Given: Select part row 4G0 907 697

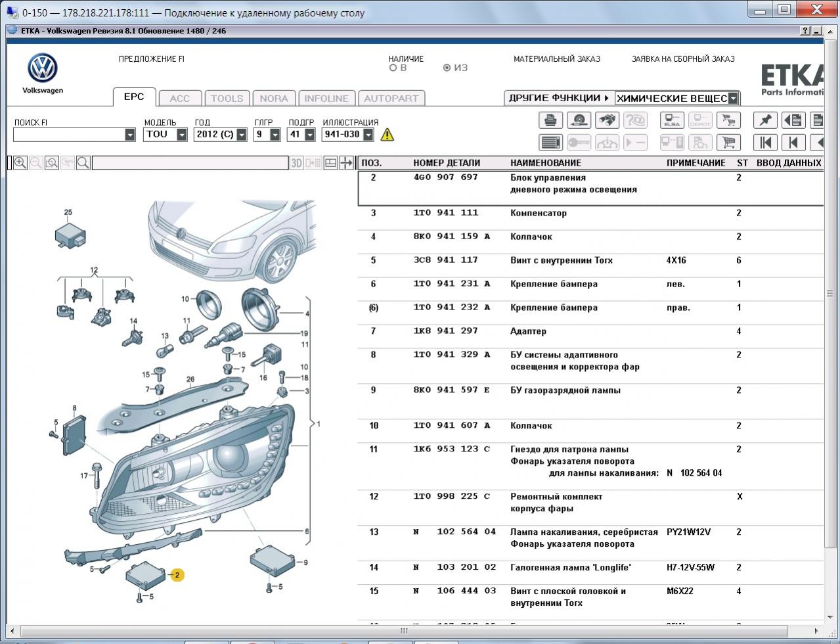Looking at the screenshot, I should click(590, 189).
